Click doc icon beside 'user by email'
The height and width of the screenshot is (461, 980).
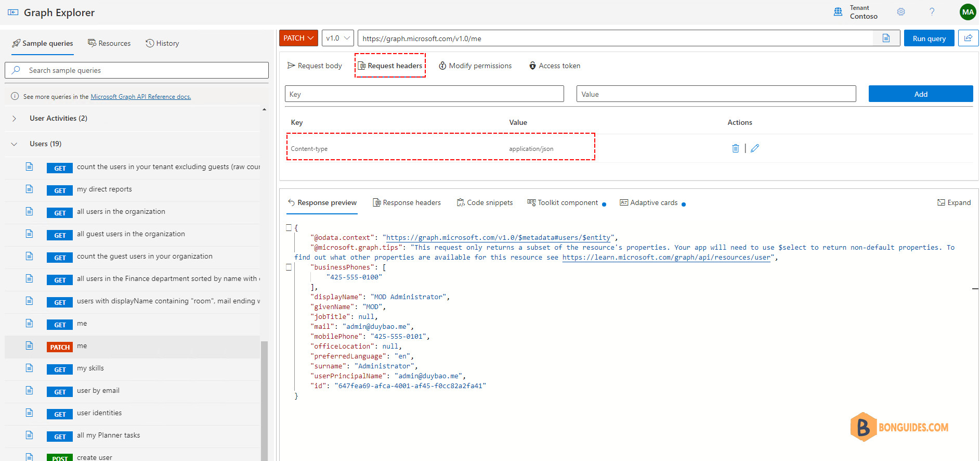(29, 390)
